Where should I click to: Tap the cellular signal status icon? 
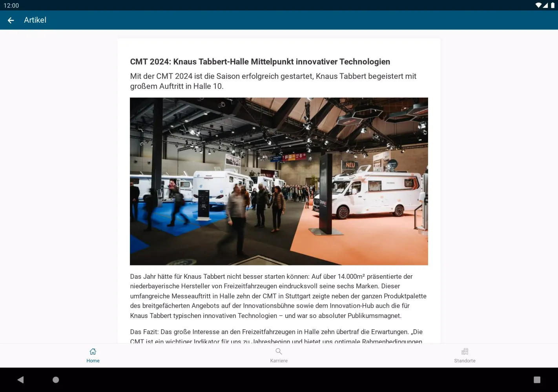tap(545, 5)
